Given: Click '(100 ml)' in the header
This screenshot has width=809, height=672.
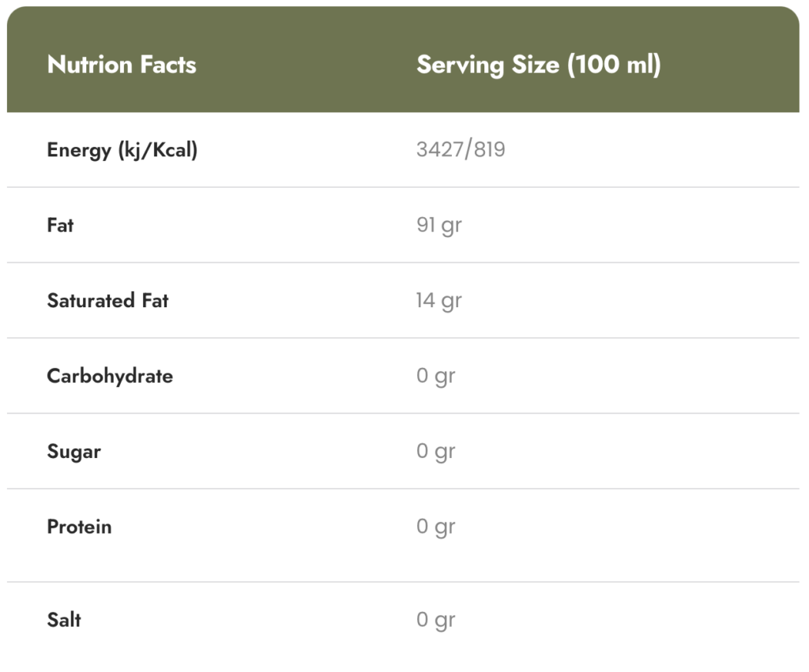Looking at the screenshot, I should [x=614, y=65].
